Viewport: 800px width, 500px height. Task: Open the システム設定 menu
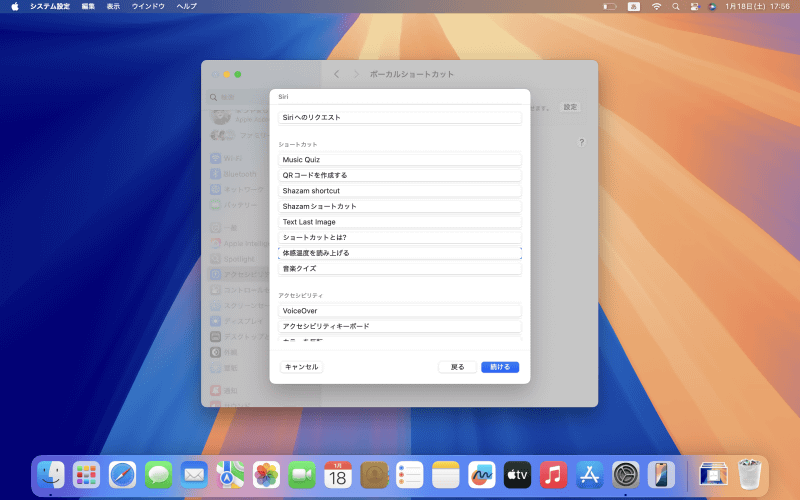tap(49, 6)
